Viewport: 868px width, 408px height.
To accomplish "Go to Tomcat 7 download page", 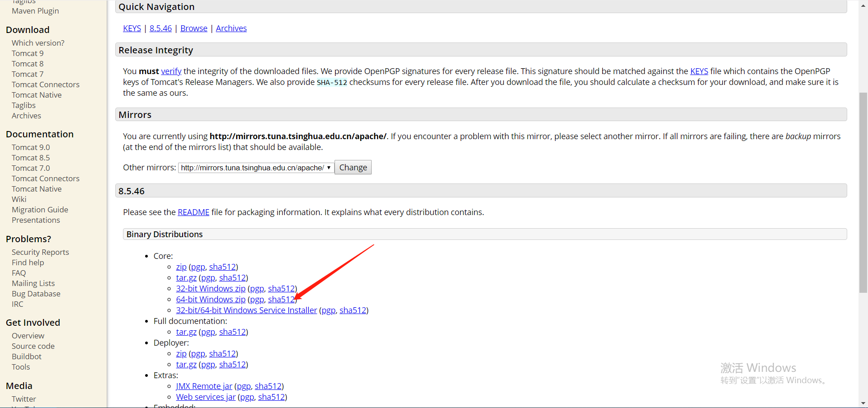I will coord(28,74).
